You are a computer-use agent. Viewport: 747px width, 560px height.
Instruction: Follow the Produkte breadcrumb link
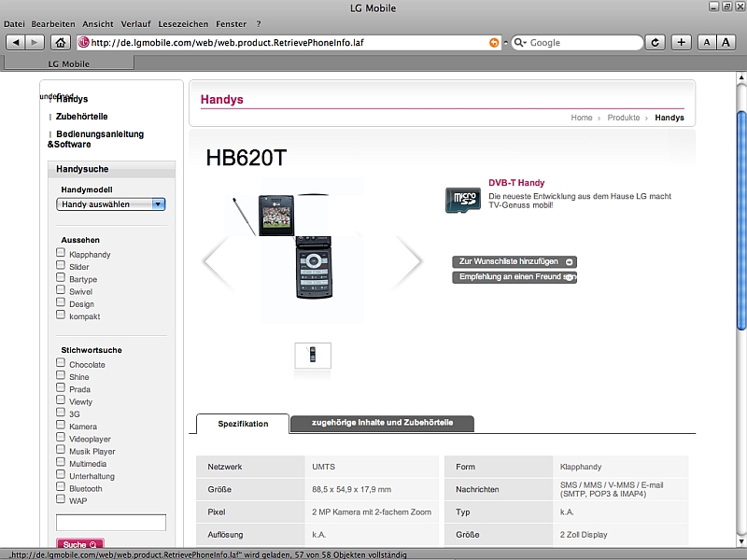coord(624,118)
